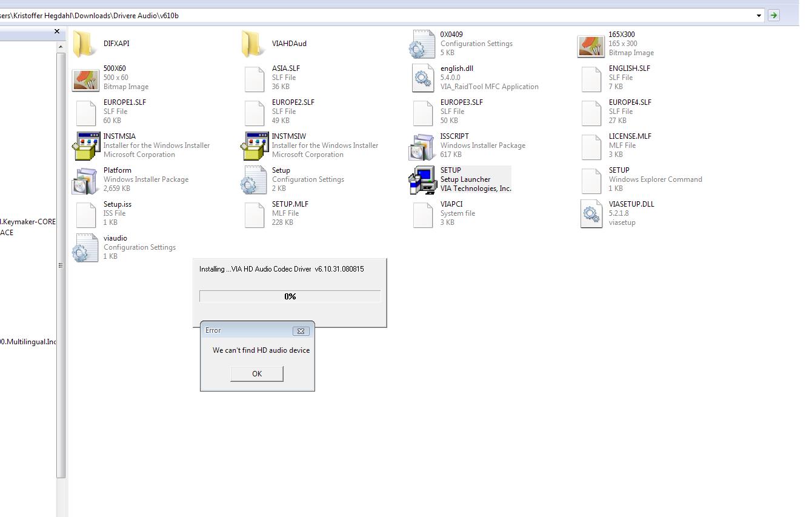The image size is (812, 517).
Task: Select the INSTMSIW installer icon
Action: pyautogui.click(x=253, y=146)
